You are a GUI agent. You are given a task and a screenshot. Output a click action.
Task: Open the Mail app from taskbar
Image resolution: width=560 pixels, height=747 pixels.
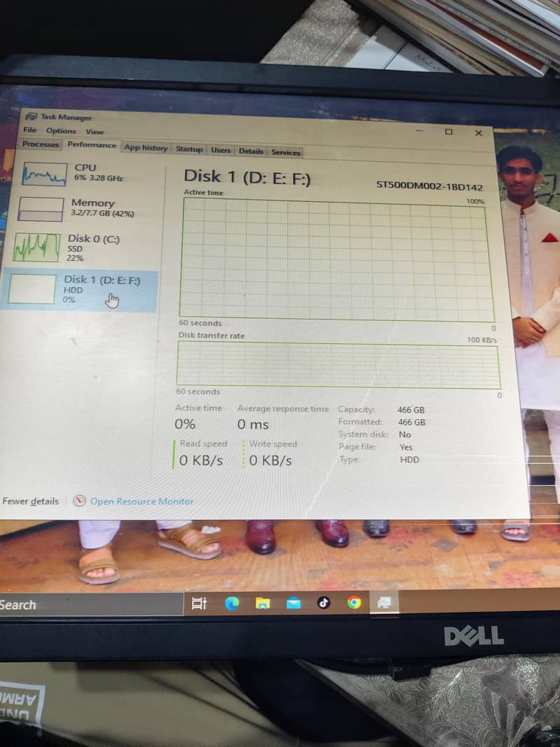click(294, 603)
